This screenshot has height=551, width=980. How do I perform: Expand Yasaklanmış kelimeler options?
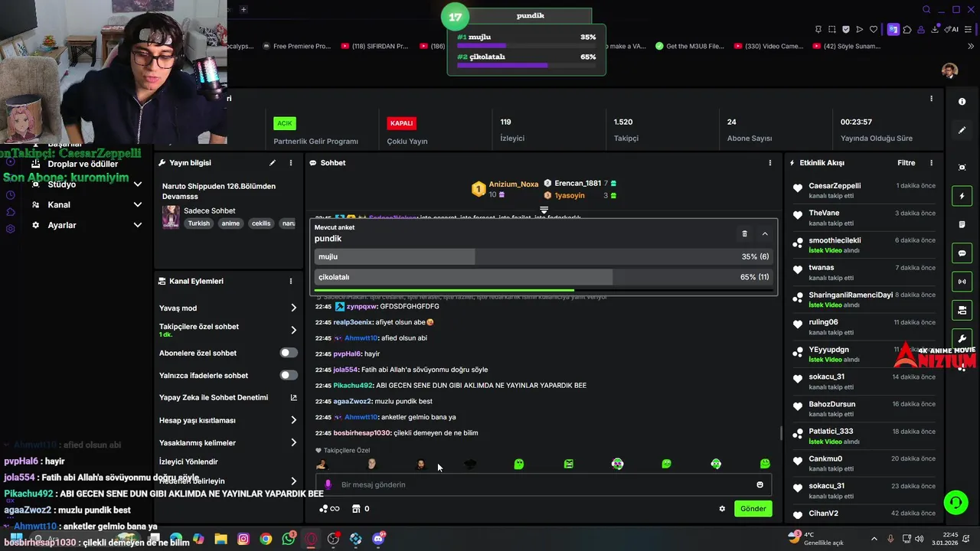click(293, 442)
